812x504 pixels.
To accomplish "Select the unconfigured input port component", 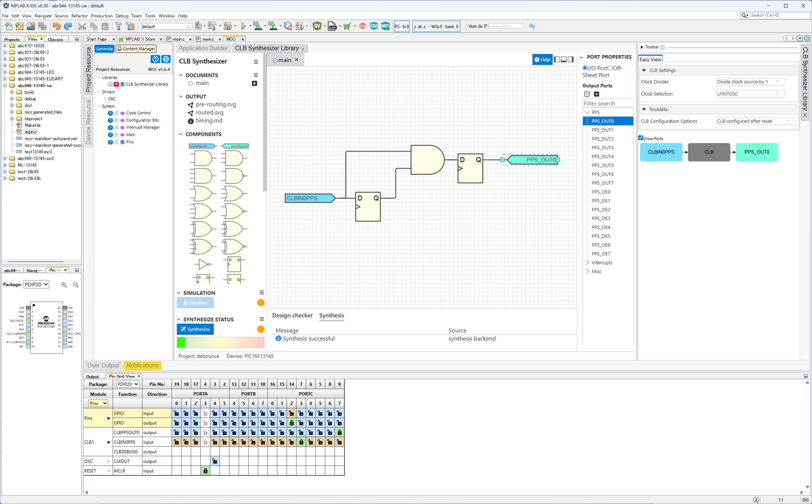I will (x=203, y=146).
